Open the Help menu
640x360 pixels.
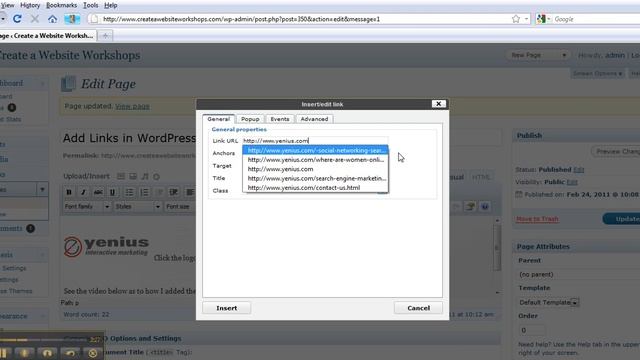click(x=111, y=5)
